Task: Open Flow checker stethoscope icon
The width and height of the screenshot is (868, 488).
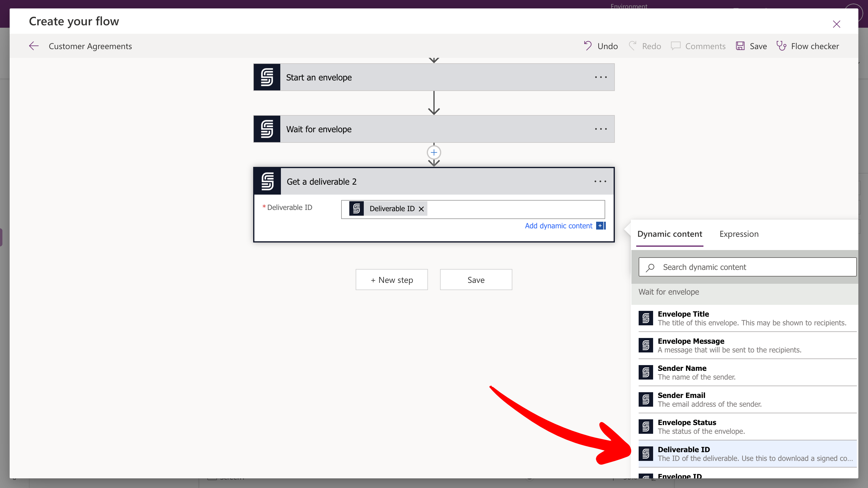Action: (x=781, y=46)
